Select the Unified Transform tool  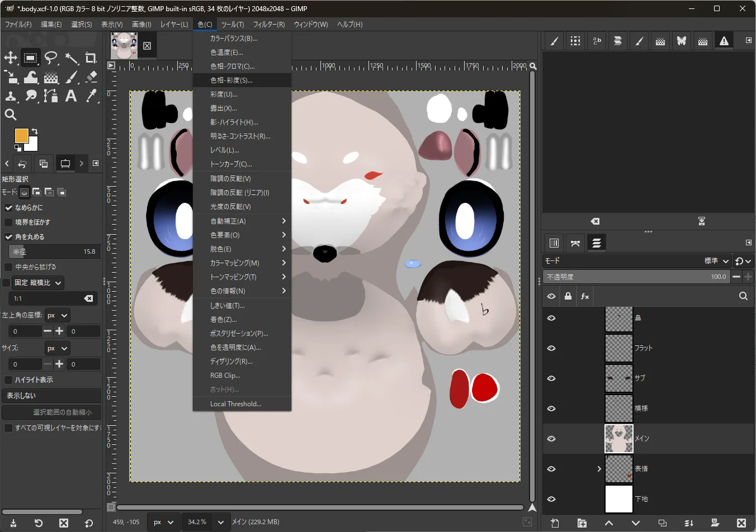coord(11,77)
